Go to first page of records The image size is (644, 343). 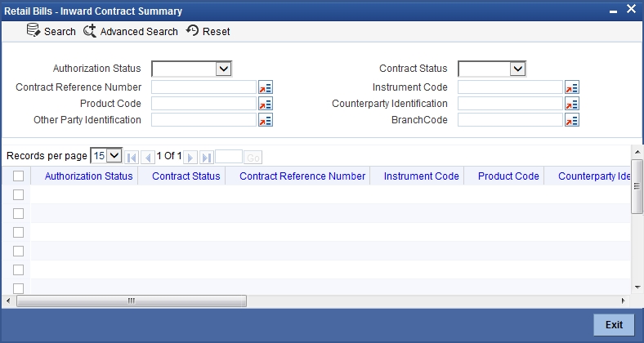tap(132, 158)
